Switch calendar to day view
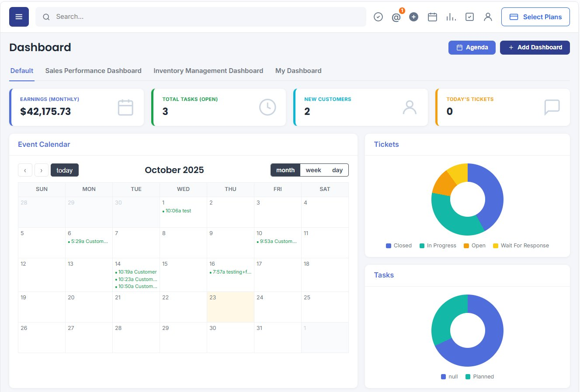 pyautogui.click(x=337, y=170)
